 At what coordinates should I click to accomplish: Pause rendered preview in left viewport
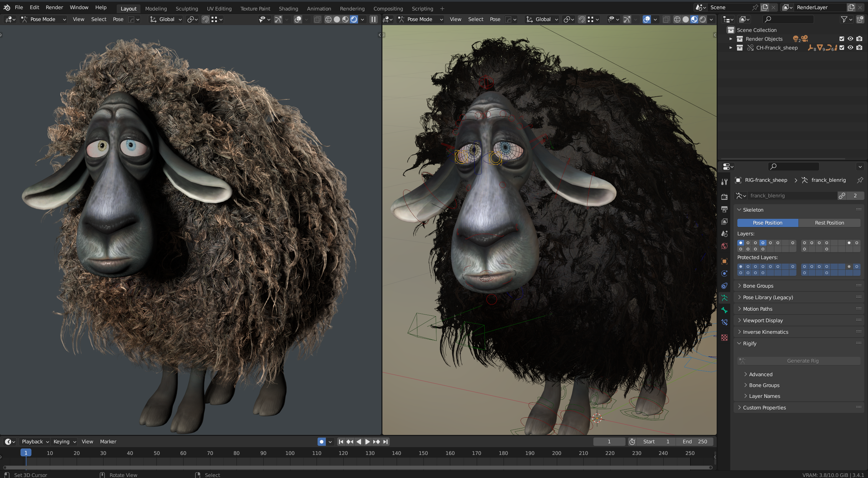pos(373,19)
